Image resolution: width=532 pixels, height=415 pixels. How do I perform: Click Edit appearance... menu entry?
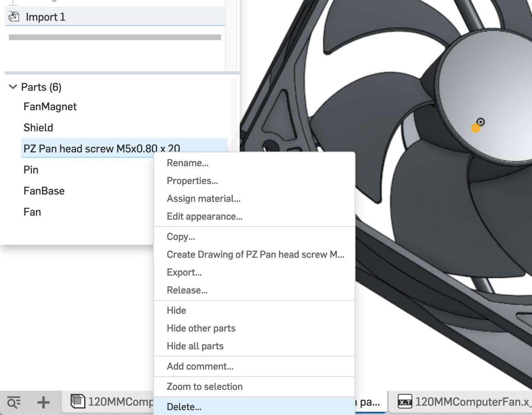pyautogui.click(x=204, y=216)
